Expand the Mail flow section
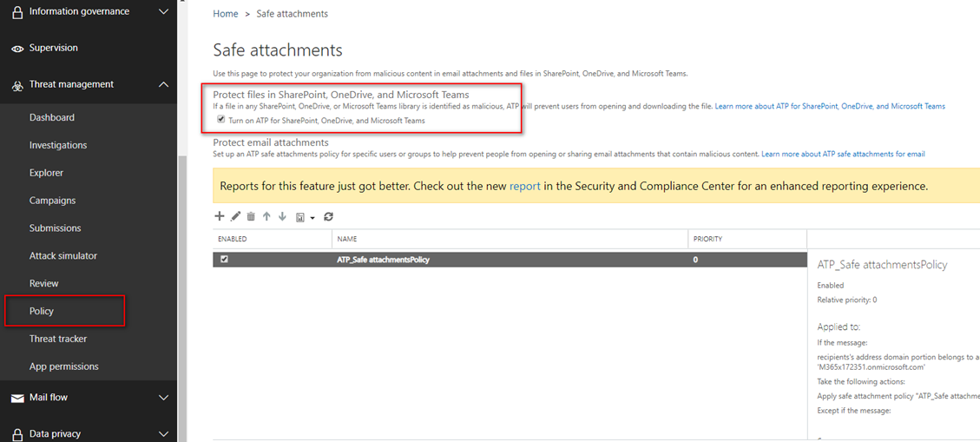The height and width of the screenshot is (442, 980). point(164,397)
